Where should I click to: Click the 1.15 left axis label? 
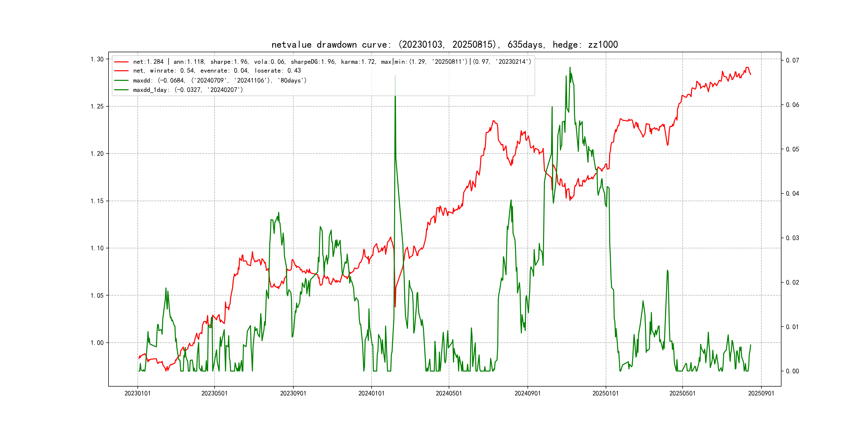(97, 201)
